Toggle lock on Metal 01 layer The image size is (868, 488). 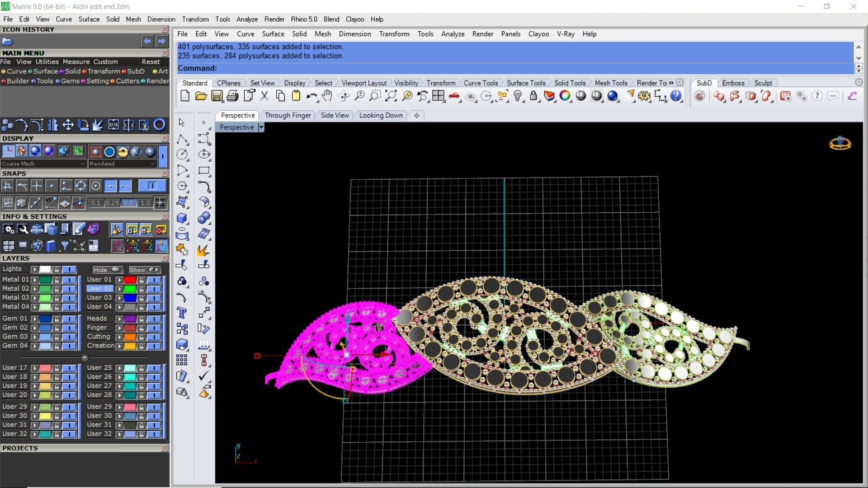click(57, 280)
